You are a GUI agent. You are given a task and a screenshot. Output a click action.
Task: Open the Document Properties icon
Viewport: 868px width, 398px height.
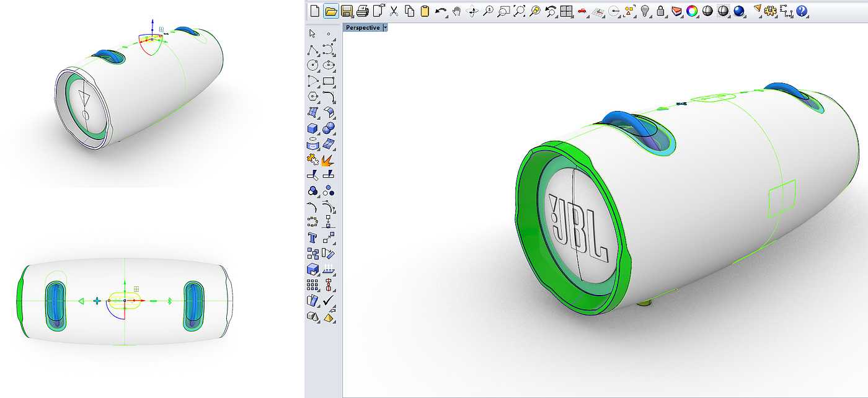click(x=378, y=11)
